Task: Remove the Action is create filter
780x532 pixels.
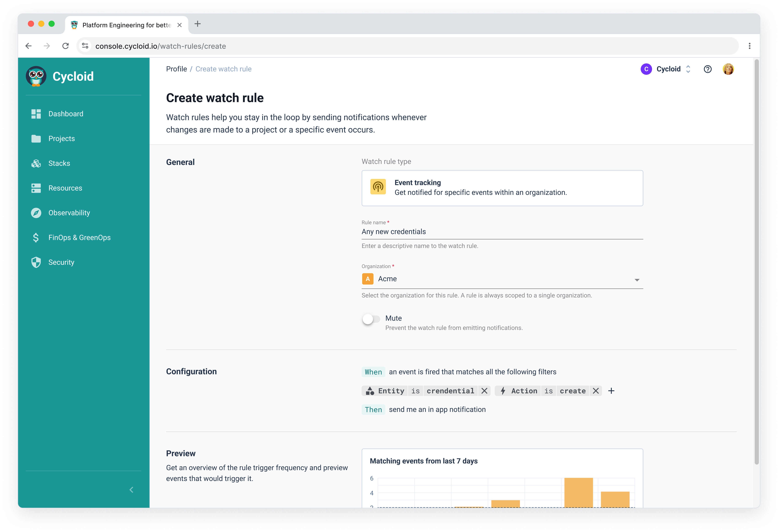Action: [x=595, y=391]
